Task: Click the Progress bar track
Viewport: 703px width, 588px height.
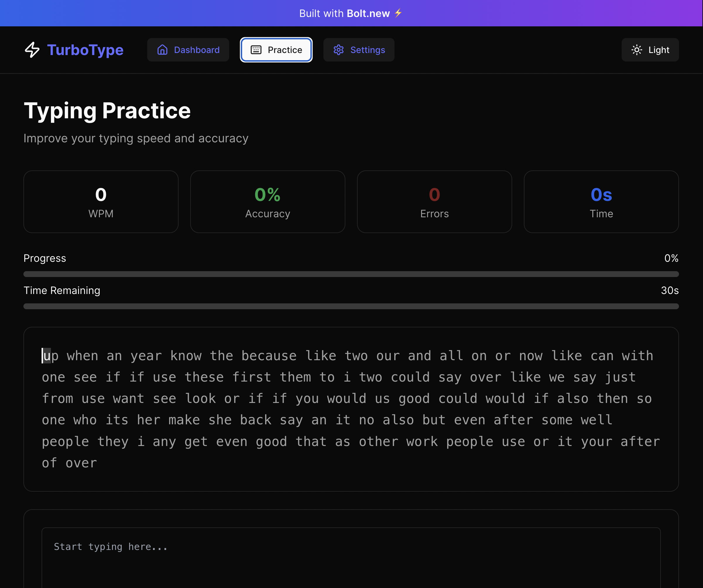Action: click(351, 274)
